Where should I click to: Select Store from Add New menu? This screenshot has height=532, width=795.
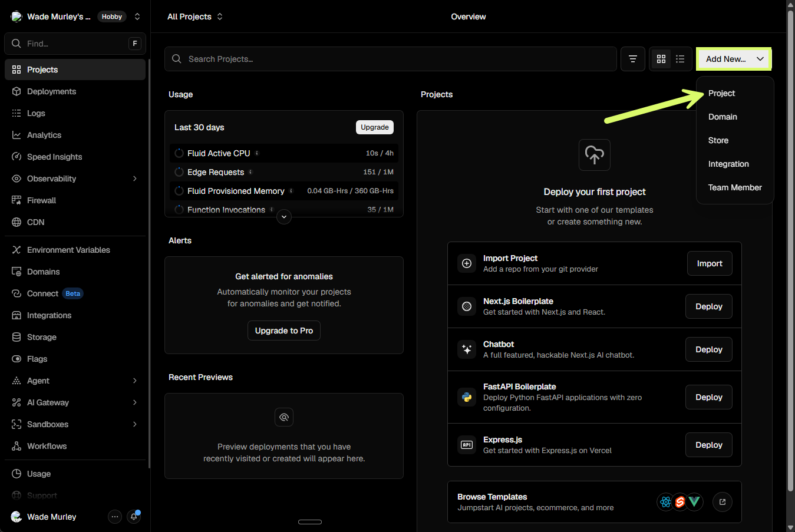click(x=735, y=140)
